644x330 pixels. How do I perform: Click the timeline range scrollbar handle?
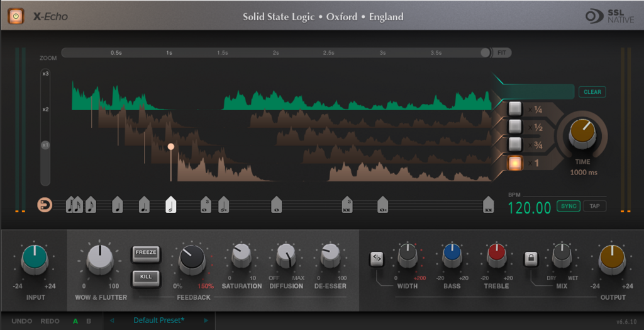486,53
